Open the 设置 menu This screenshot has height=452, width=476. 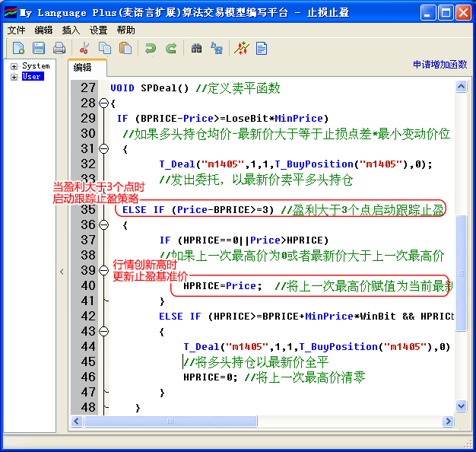(x=98, y=30)
